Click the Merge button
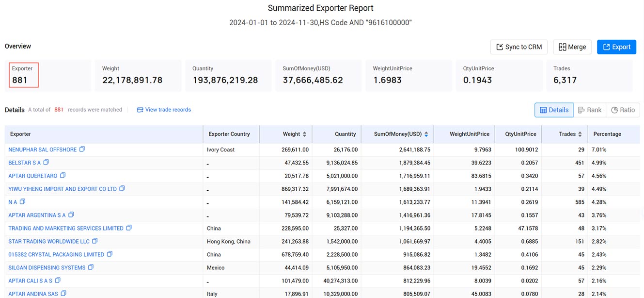 [x=572, y=47]
